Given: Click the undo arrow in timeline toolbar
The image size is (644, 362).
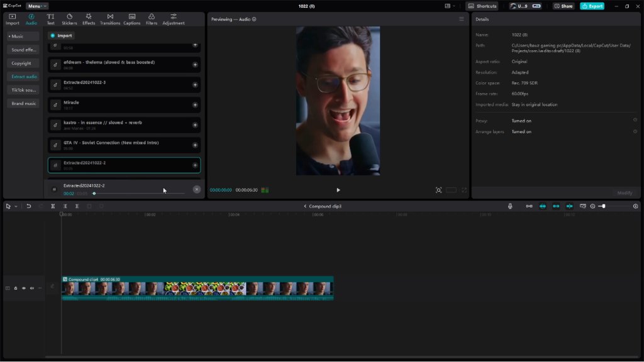Looking at the screenshot, I should point(29,206).
